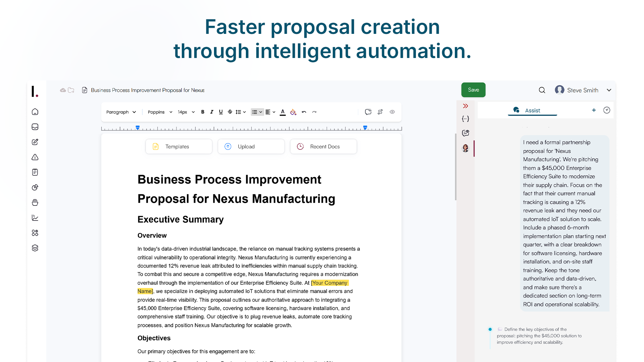Open the Poppins font dropdown

pyautogui.click(x=160, y=112)
